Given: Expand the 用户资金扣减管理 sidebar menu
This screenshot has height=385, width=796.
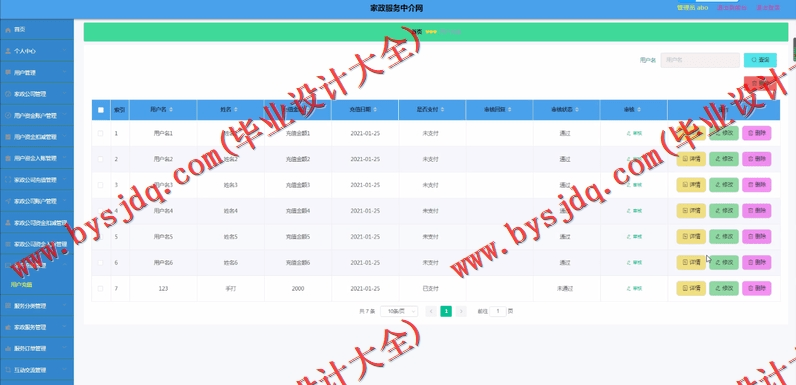Looking at the screenshot, I should point(37,137).
